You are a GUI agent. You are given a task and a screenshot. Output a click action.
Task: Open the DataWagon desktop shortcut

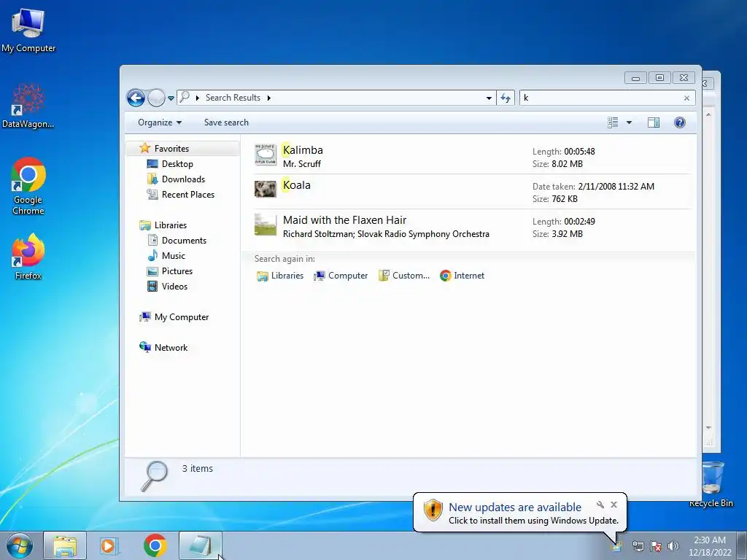[28, 106]
